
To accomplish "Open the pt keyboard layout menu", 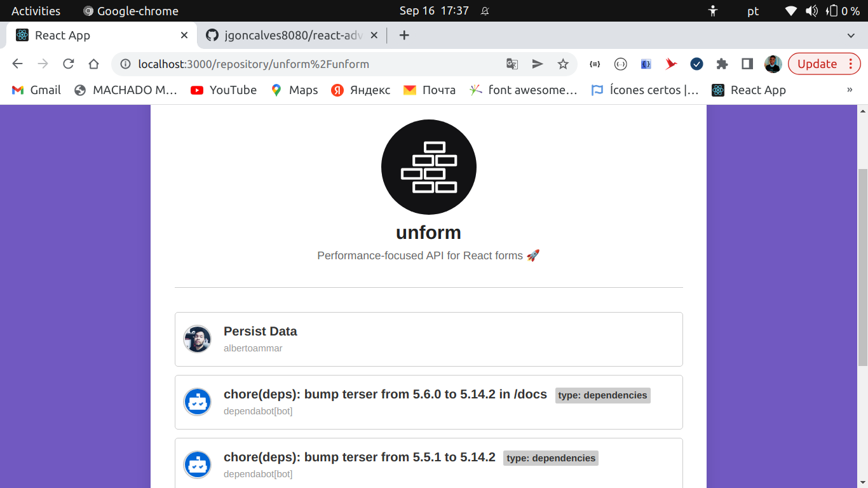I will [753, 11].
